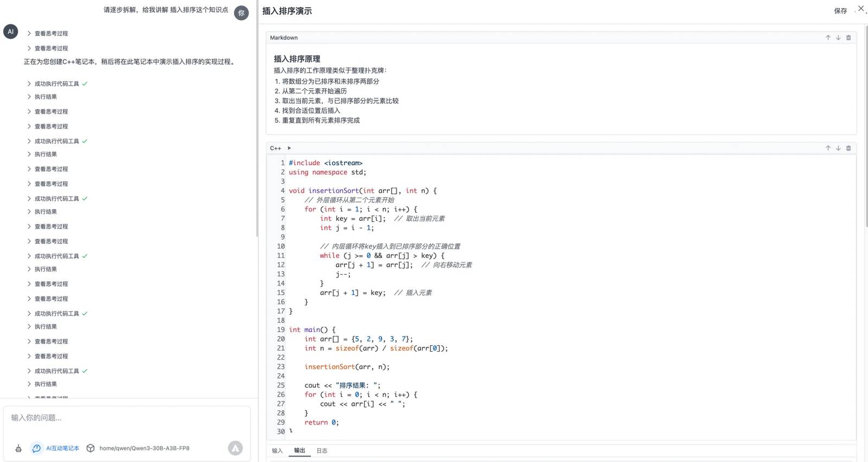Viewport: 868px width, 462px height.
Task: Move the Markdown cell down
Action: click(x=838, y=38)
